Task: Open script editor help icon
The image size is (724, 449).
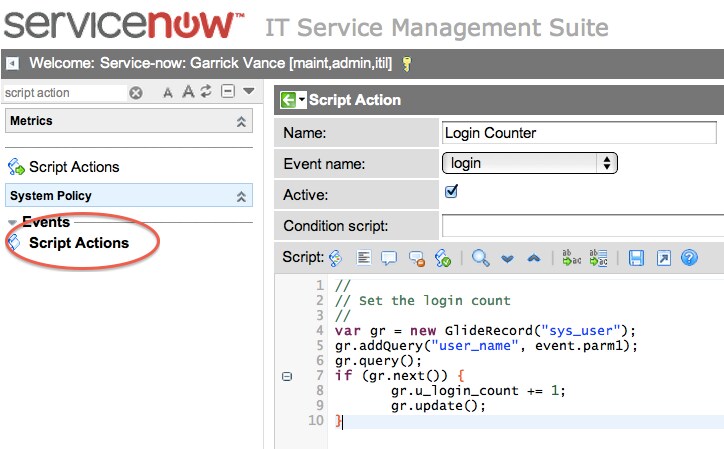Action: coord(689,258)
